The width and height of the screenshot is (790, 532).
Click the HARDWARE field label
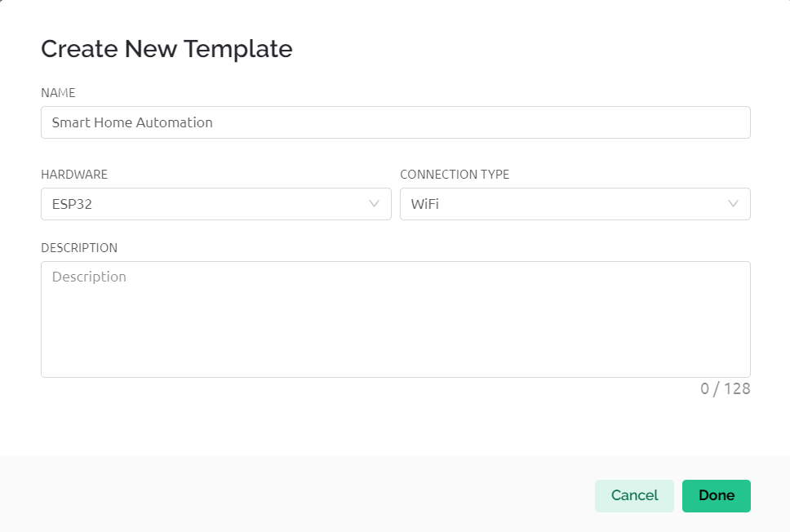tap(74, 175)
